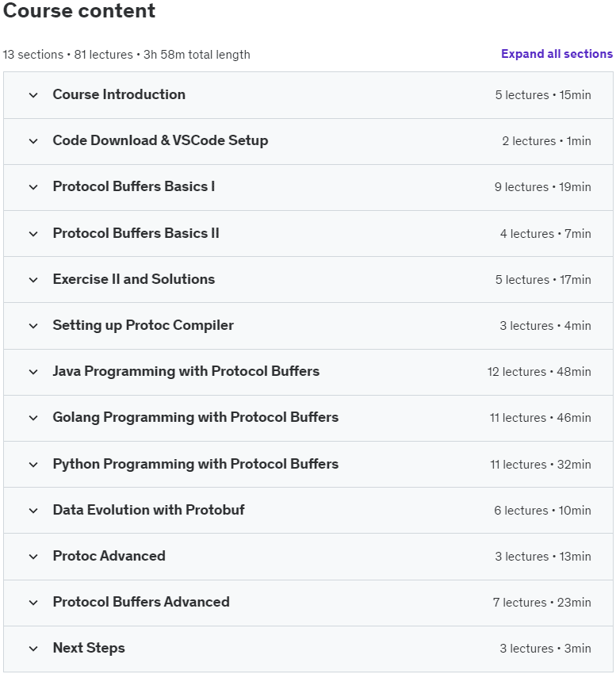The image size is (616, 674).
Task: Click the '9 lectures • 19min' label
Action: pyautogui.click(x=542, y=187)
